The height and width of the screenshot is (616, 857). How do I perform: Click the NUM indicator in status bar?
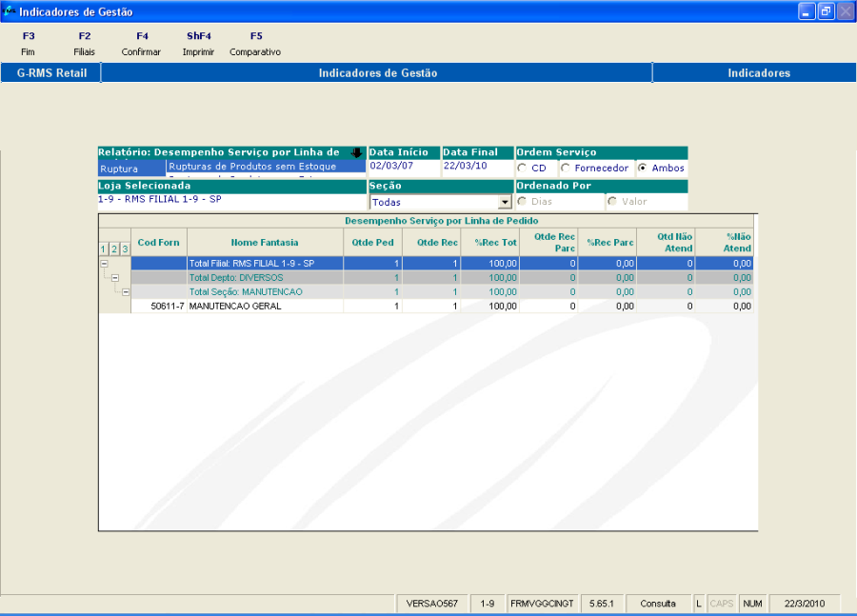752,604
